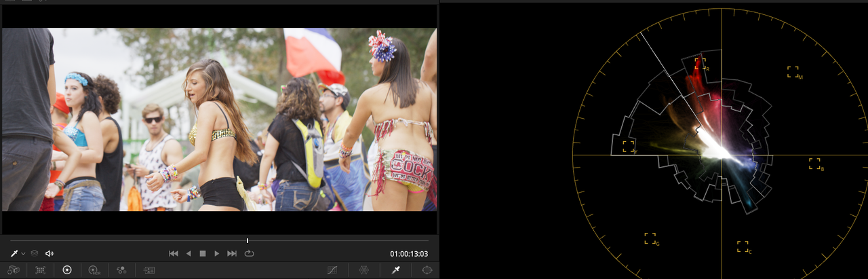Click the playhead on viewer scrubber bar
The height and width of the screenshot is (279, 868).
coord(248,240)
